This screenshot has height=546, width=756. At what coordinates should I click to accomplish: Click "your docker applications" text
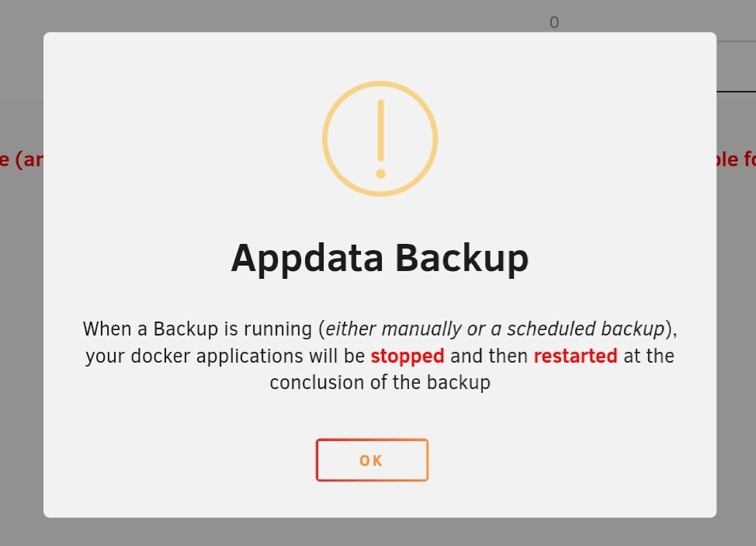pos(194,356)
